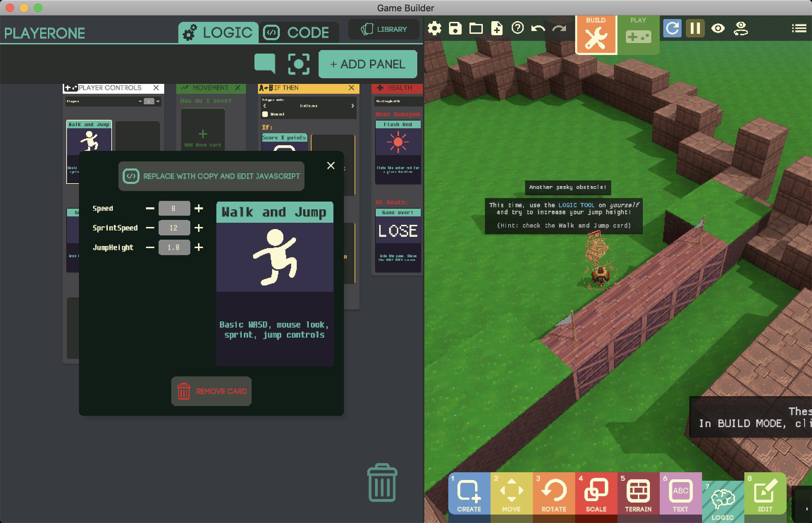Increase JumpHeight with the plus stepper

point(199,247)
